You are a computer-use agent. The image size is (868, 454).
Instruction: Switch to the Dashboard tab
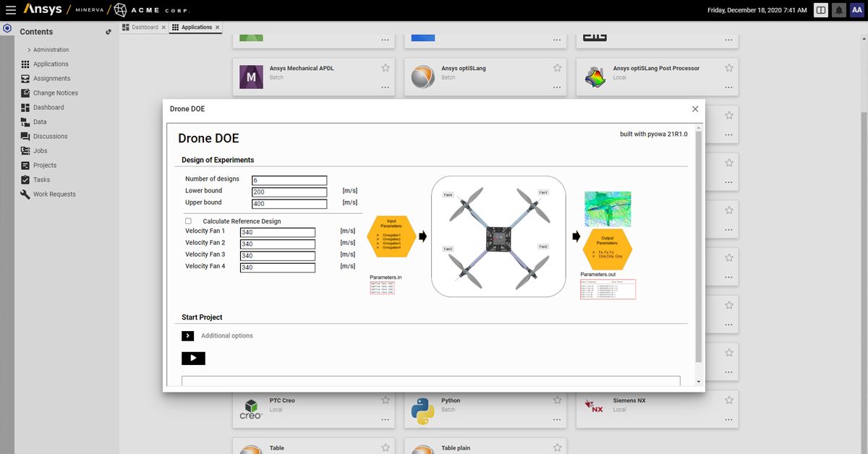145,27
